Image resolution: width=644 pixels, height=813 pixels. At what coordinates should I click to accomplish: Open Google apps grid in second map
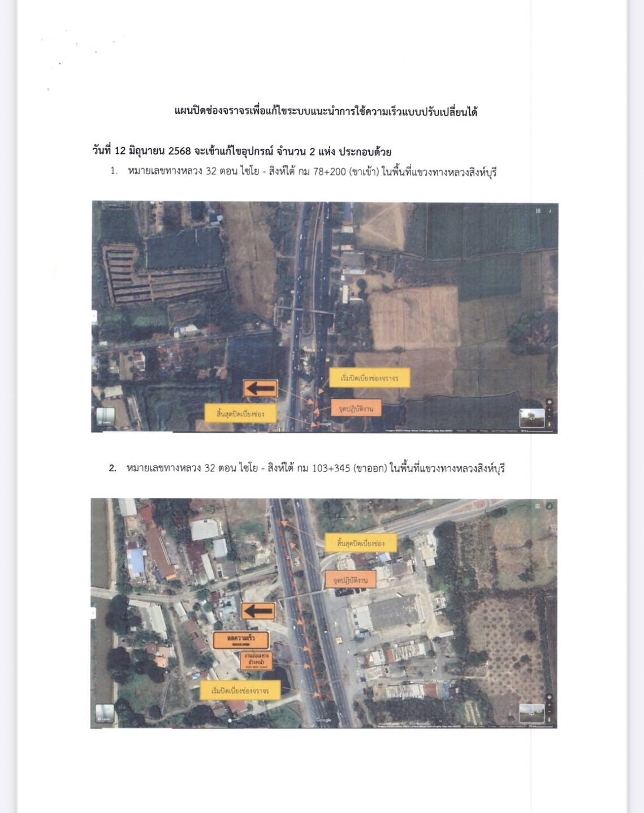click(x=537, y=506)
